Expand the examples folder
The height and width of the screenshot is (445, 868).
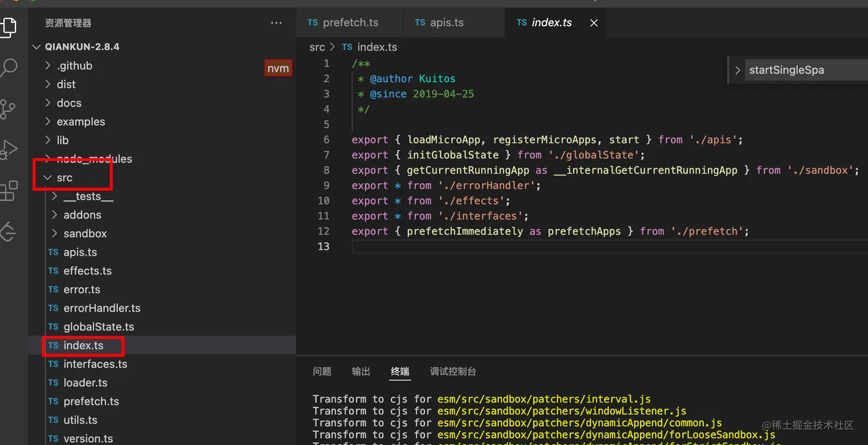[48, 122]
